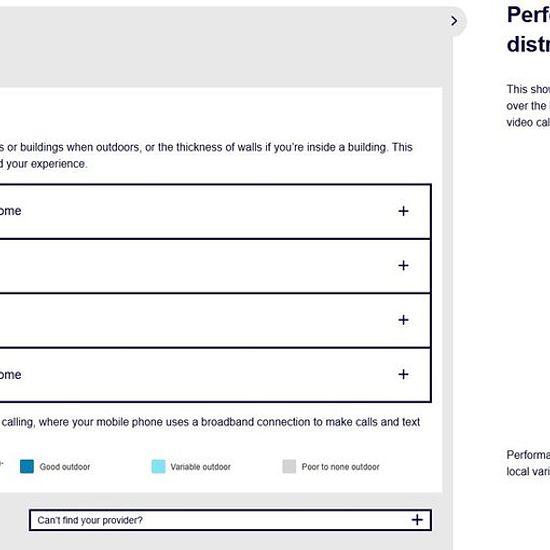Expand the third accordion row via its plus icon
The image size is (550, 550).
[x=403, y=320]
